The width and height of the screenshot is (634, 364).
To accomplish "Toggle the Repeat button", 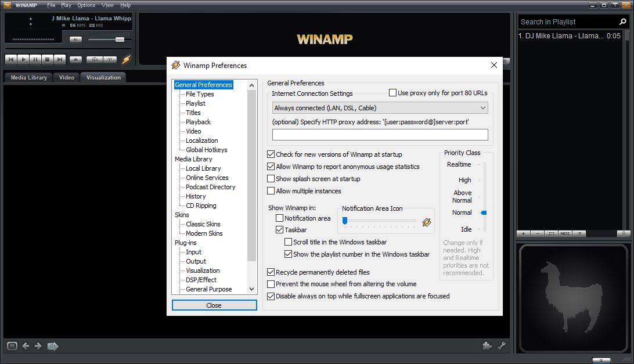I will pyautogui.click(x=110, y=59).
